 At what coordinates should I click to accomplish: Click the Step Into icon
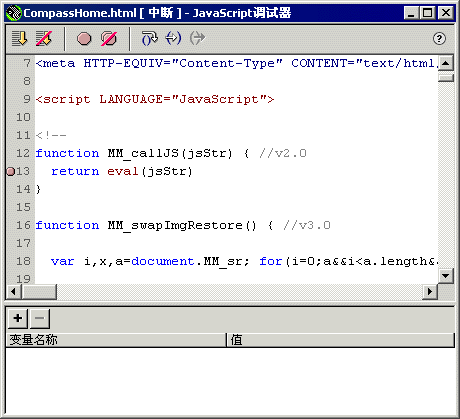(x=173, y=38)
